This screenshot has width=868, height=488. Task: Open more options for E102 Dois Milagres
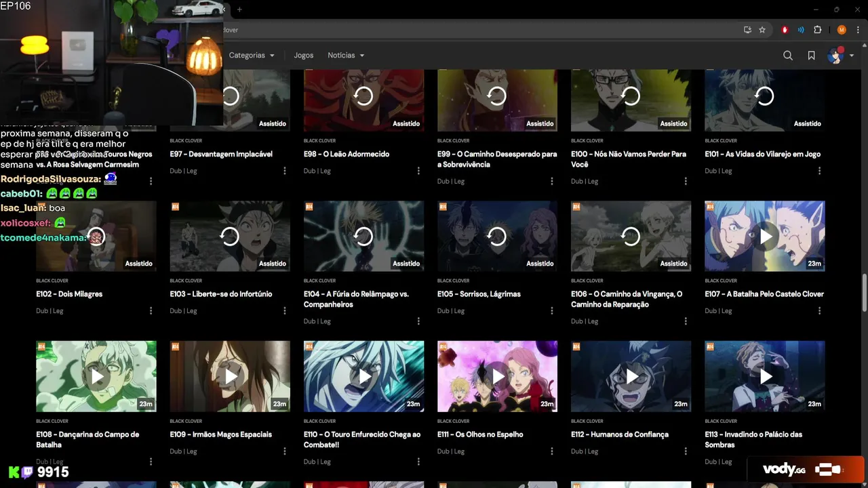pos(151,310)
